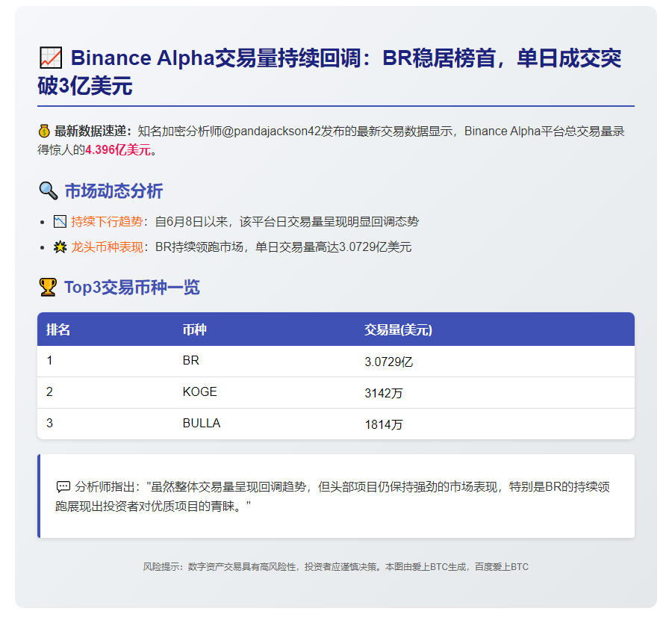Click the trophy icon beside Top3交易币种一览

click(48, 288)
